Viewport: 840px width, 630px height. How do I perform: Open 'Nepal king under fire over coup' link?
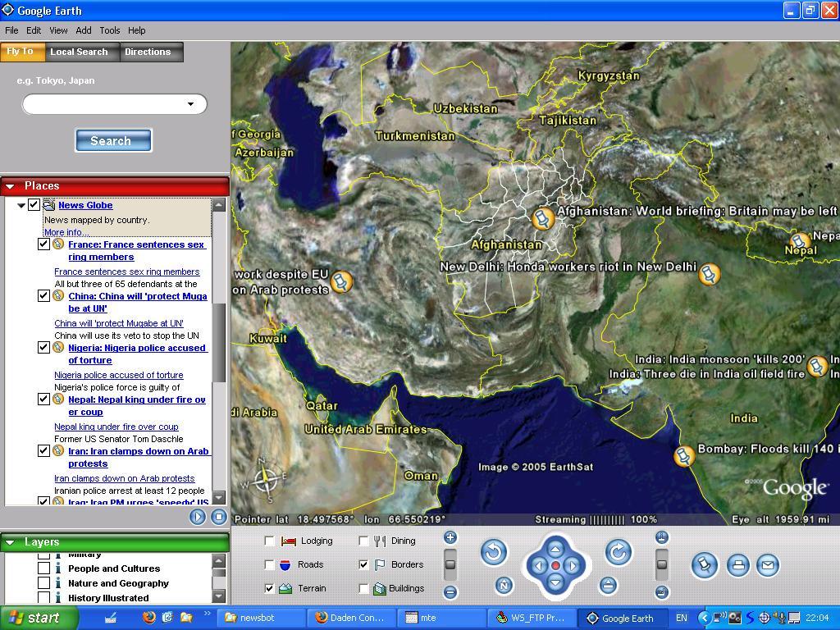tap(116, 427)
